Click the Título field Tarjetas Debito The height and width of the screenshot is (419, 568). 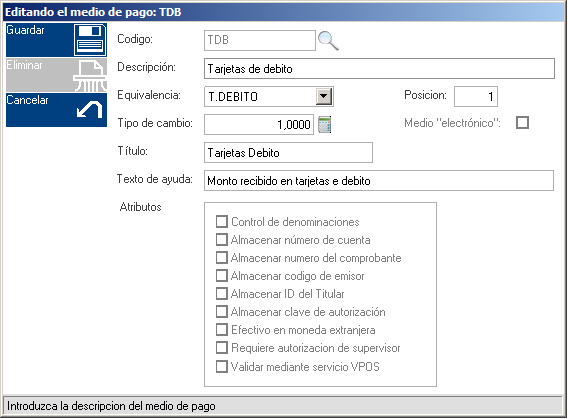[288, 152]
